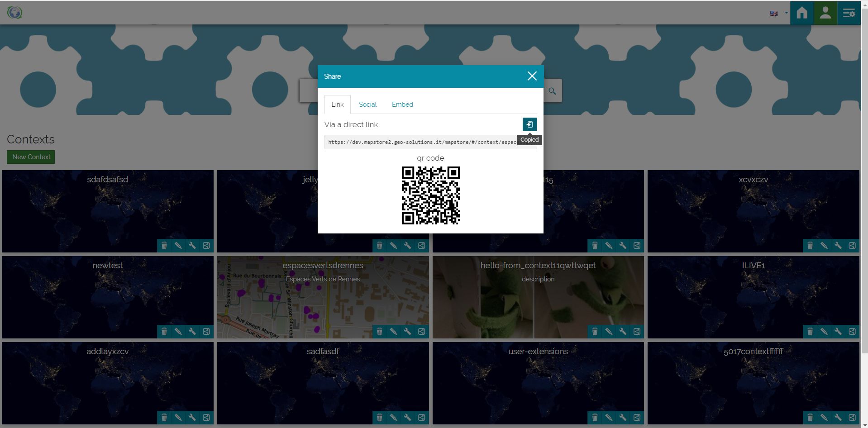
Task: Open xcvxczv properties wrench
Action: 838,245
